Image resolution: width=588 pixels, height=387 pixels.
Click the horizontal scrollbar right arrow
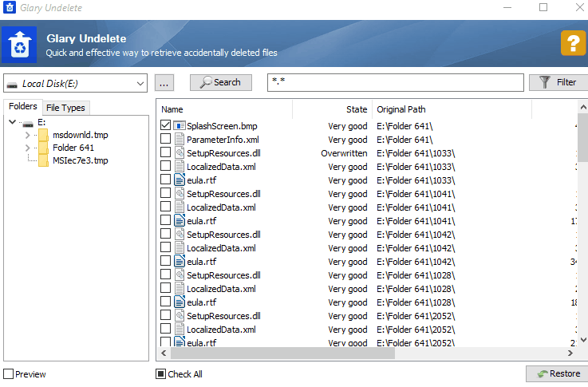click(x=570, y=353)
